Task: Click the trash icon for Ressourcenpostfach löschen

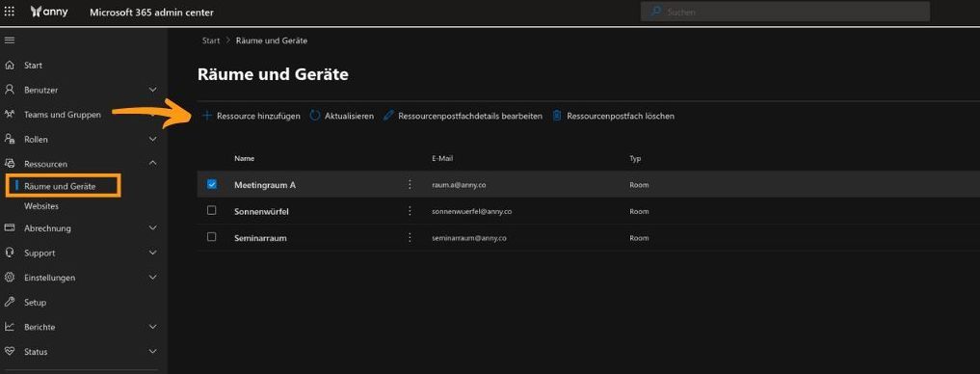Action: [x=557, y=116]
